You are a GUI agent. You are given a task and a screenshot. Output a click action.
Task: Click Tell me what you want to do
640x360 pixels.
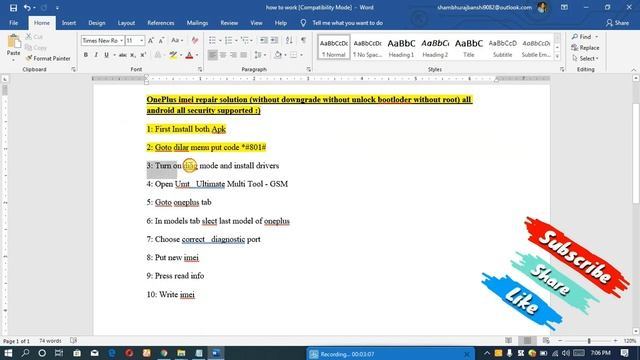(x=347, y=23)
